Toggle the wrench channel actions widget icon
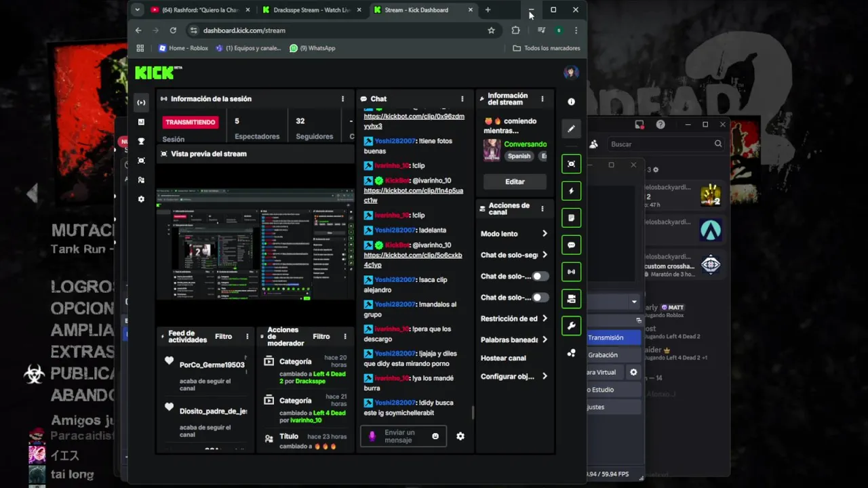 click(571, 326)
